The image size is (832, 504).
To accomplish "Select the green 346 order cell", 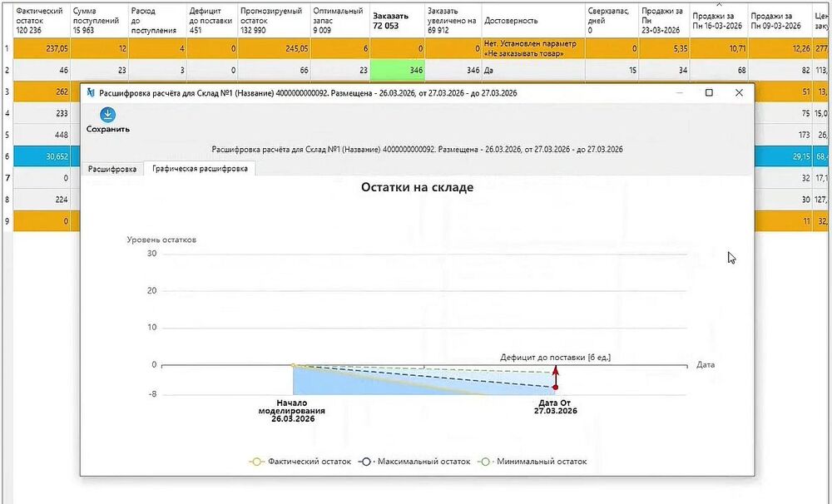I will coord(397,70).
